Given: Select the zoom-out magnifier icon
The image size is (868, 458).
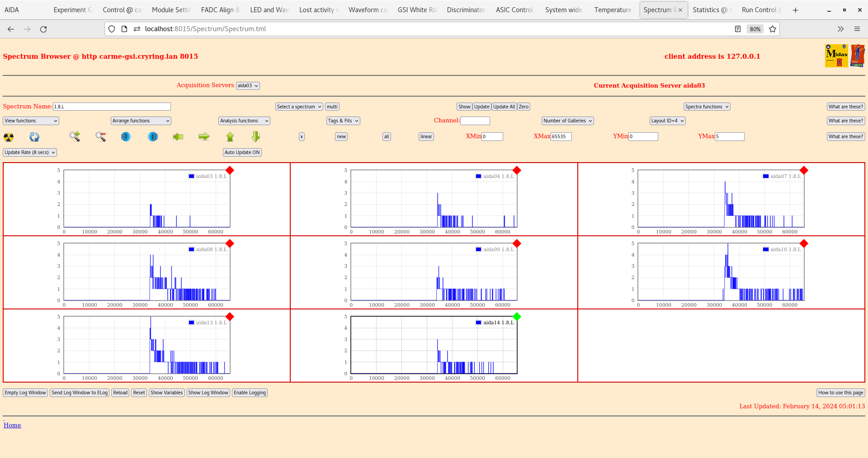Looking at the screenshot, I should [x=100, y=136].
